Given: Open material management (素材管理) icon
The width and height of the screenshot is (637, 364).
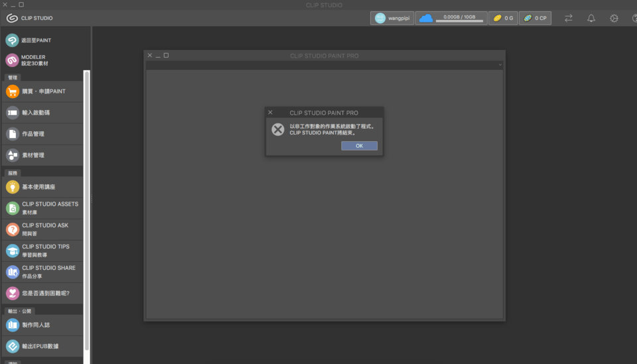Looking at the screenshot, I should coord(13,155).
